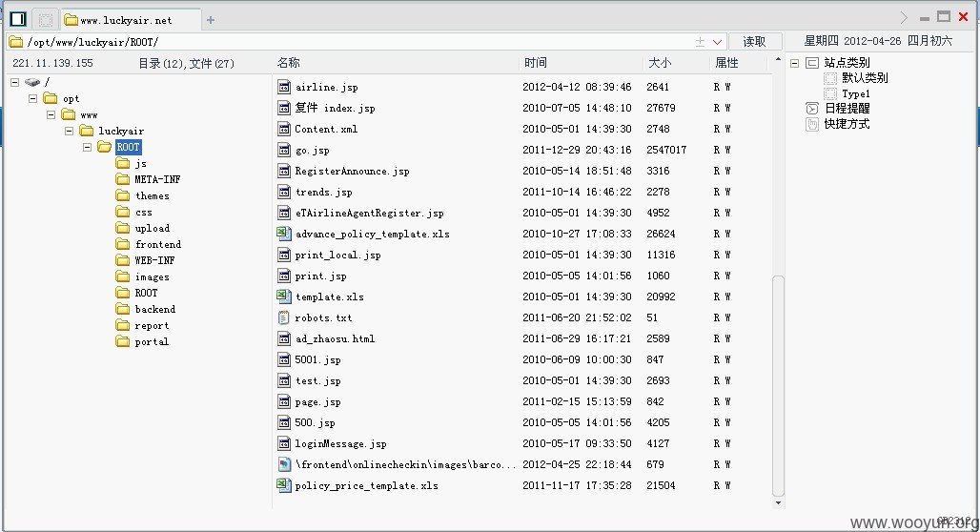The image size is (980, 532).
Task: Open 快捷方式 shortcuts item
Action: coord(847,124)
